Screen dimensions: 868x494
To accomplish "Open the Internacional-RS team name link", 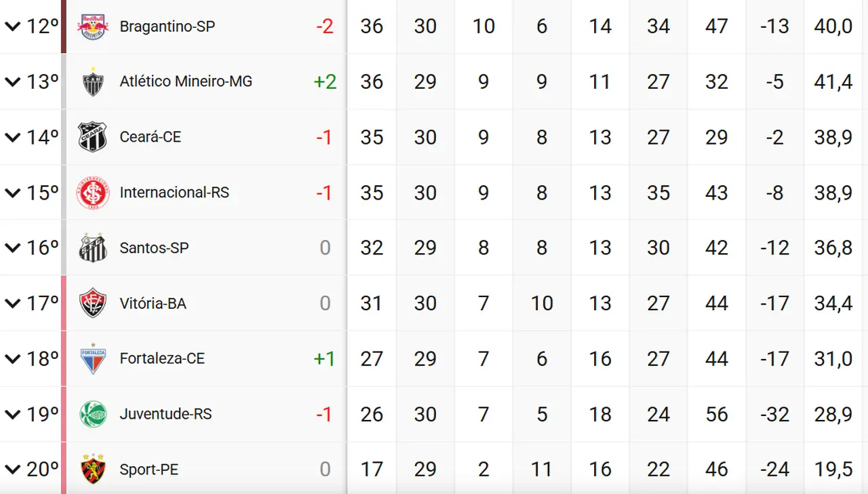I will click(x=174, y=193).
